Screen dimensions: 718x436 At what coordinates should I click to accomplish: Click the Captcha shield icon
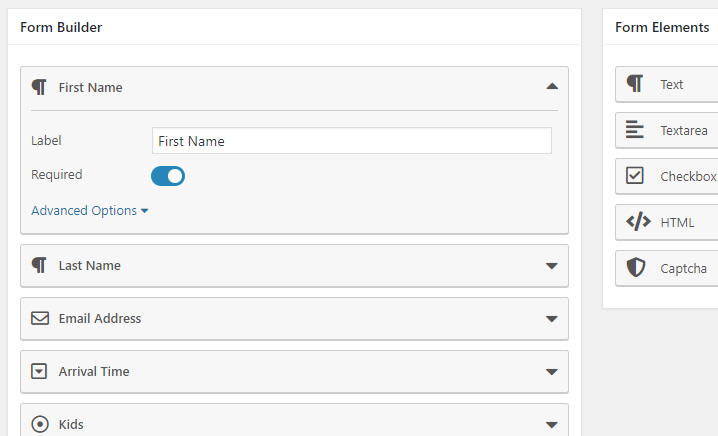pos(636,268)
